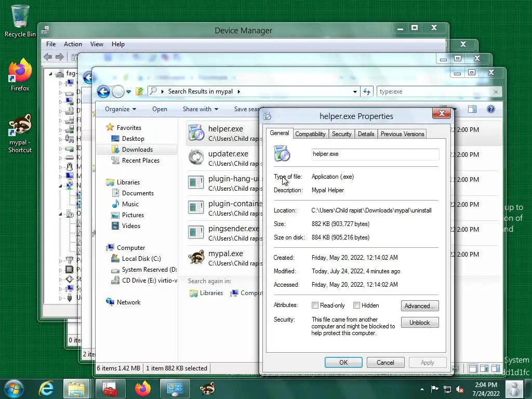Open File Explorer from the taskbar
The width and height of the screenshot is (532, 399).
pyautogui.click(x=76, y=389)
